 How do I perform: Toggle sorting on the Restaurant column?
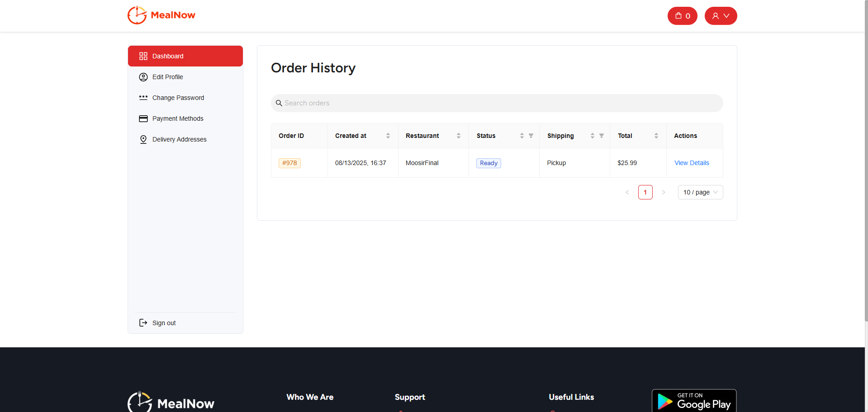click(459, 135)
